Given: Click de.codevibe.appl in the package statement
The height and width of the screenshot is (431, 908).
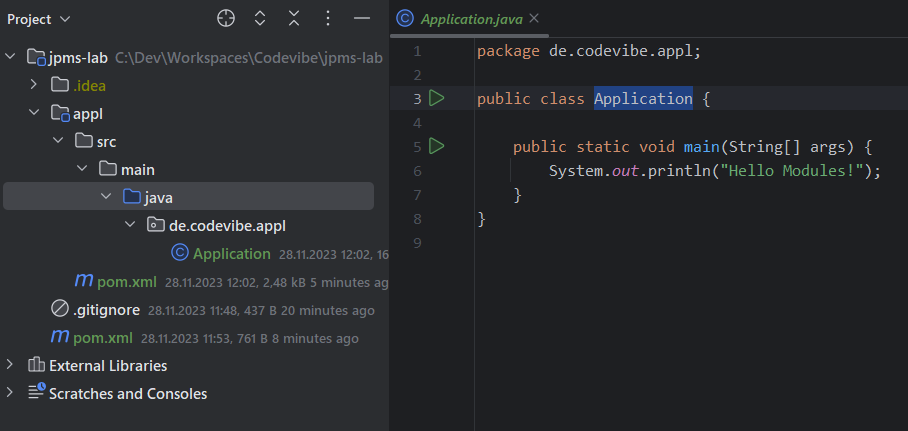Looking at the screenshot, I should pyautogui.click(x=620, y=51).
